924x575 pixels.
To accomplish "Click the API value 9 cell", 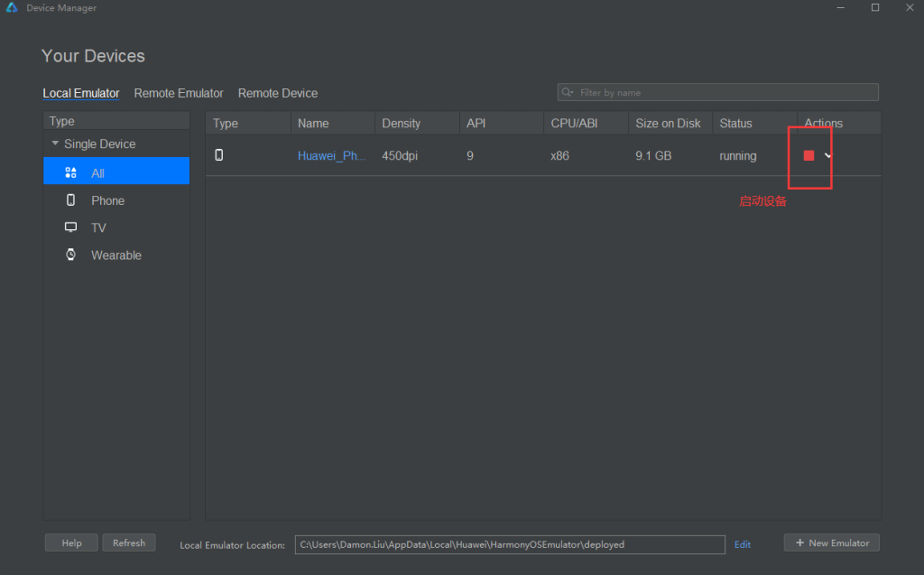I will pyautogui.click(x=469, y=155).
